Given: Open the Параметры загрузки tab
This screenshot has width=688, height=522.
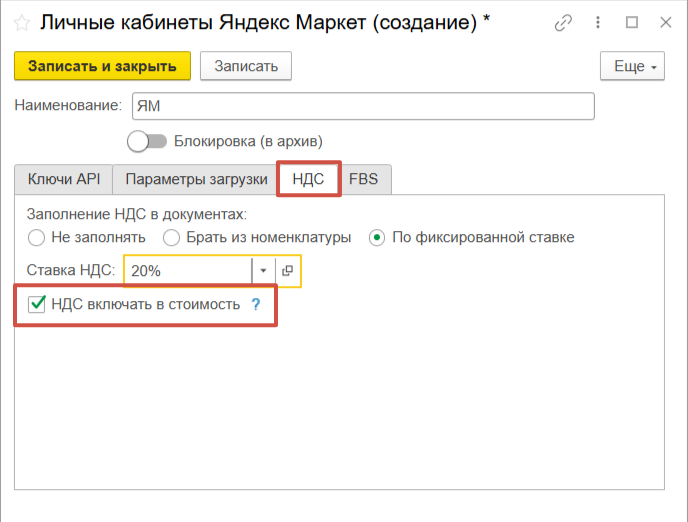Looking at the screenshot, I should pyautogui.click(x=196, y=179).
